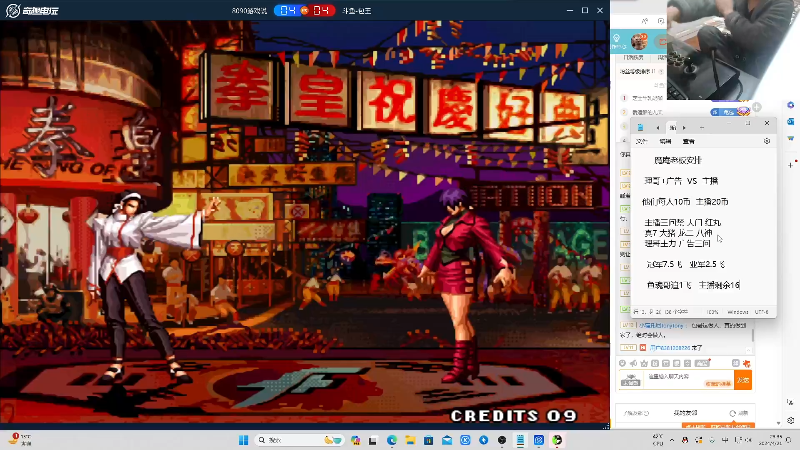Click the streamer avatar in the blue banner
The image size is (800, 450).
tap(639, 41)
